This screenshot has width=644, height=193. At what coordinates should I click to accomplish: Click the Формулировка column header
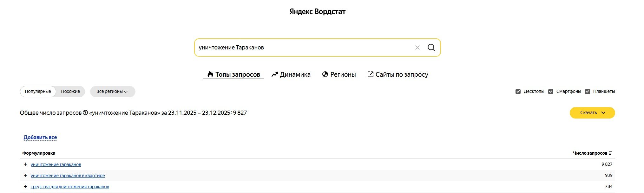pyautogui.click(x=39, y=153)
